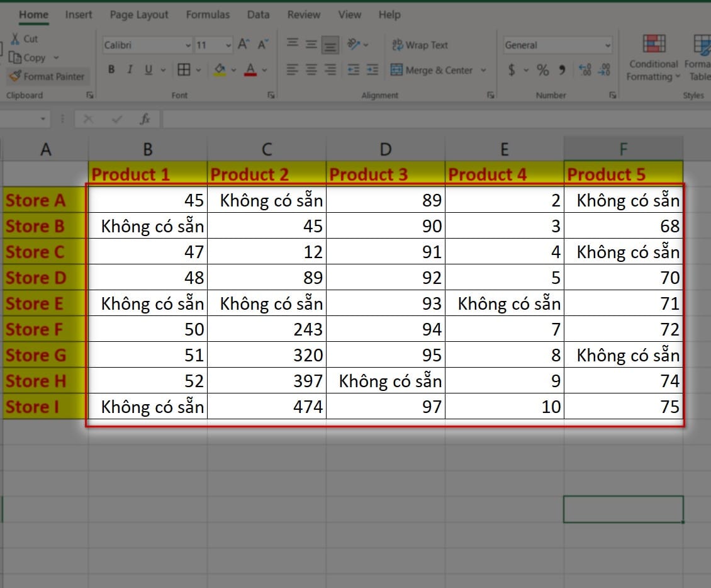Click the Insert Function fx icon

[145, 119]
